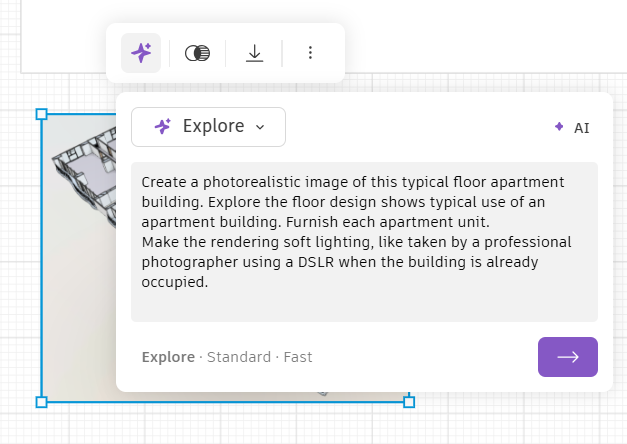Click the AI sparkle icon in the toolbar
Screen dimensions: 627x444
pyautogui.click(x=141, y=53)
